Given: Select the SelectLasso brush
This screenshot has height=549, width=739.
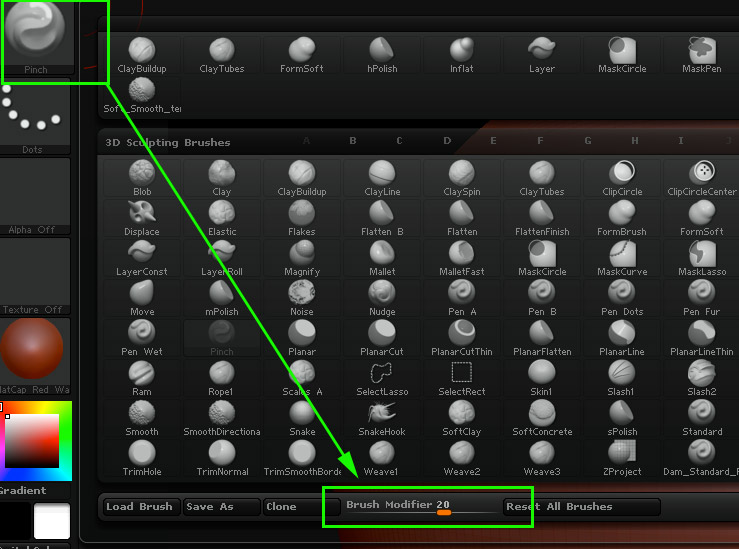Looking at the screenshot, I should coord(382,378).
